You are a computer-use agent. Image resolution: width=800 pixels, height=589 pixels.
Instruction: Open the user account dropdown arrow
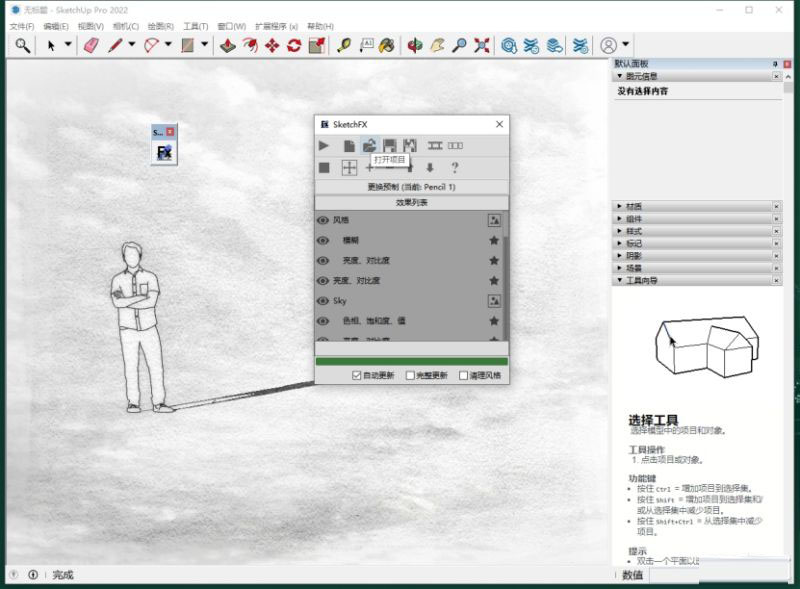[x=626, y=45]
